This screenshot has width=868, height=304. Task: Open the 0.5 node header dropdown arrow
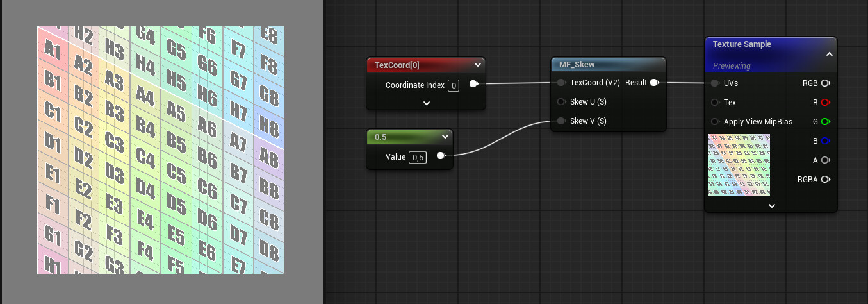[x=445, y=137]
